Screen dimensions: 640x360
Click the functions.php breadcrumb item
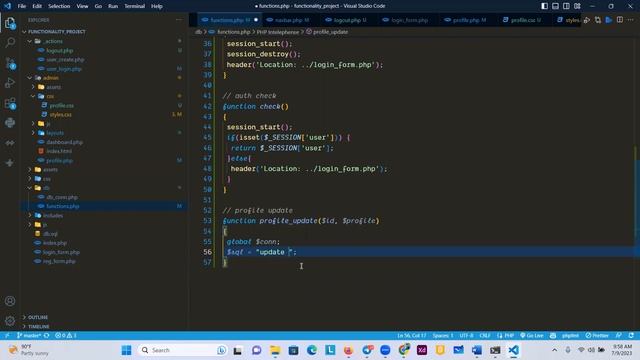(x=233, y=32)
